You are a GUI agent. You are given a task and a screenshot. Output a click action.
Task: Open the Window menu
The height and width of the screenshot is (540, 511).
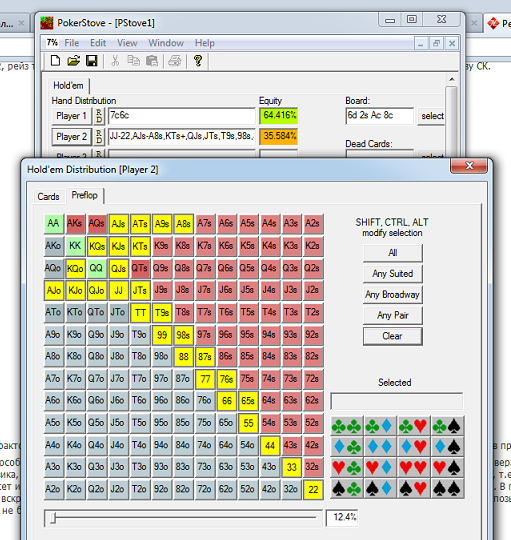pos(166,43)
